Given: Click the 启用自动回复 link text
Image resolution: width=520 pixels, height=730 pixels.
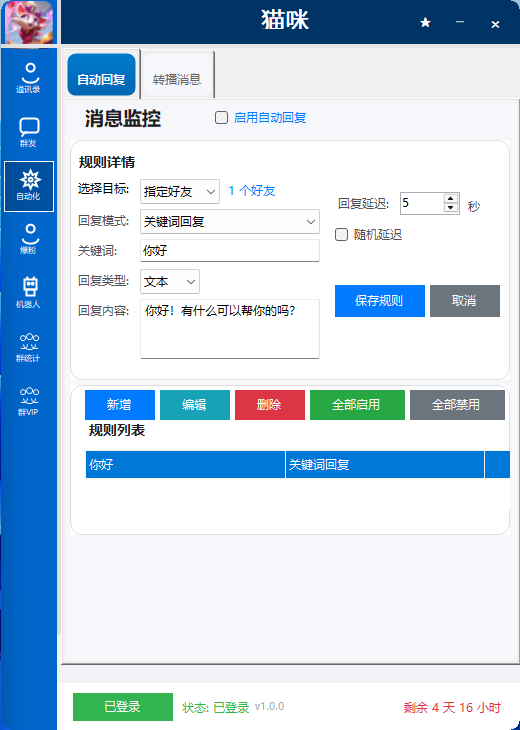Looking at the screenshot, I should click(270, 118).
